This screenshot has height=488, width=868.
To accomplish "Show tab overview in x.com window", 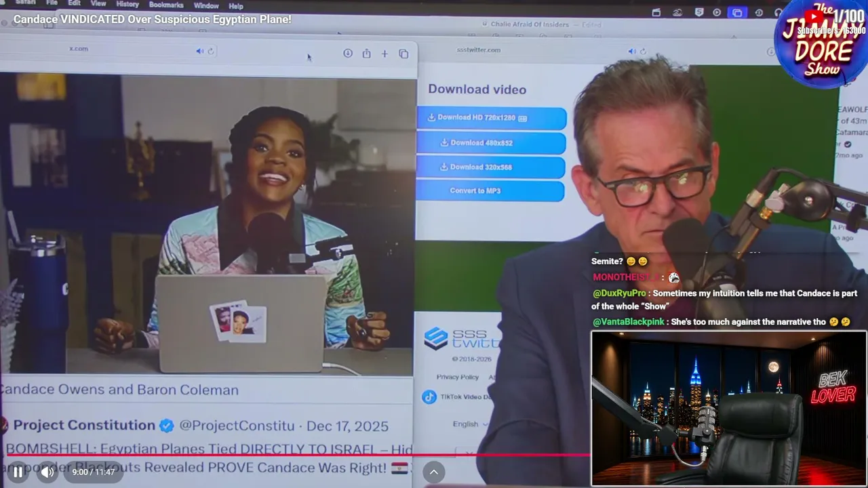I will pos(403,54).
